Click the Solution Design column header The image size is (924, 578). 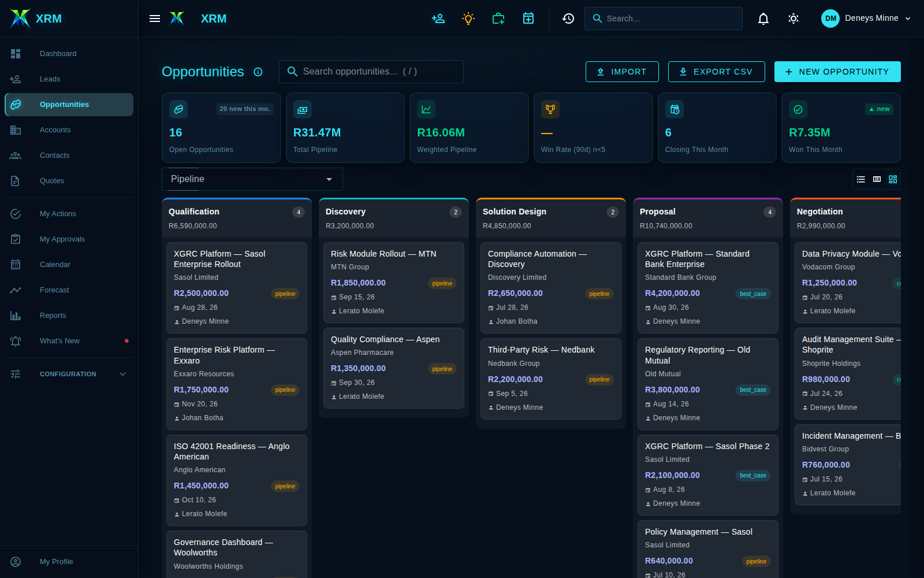pyautogui.click(x=551, y=218)
